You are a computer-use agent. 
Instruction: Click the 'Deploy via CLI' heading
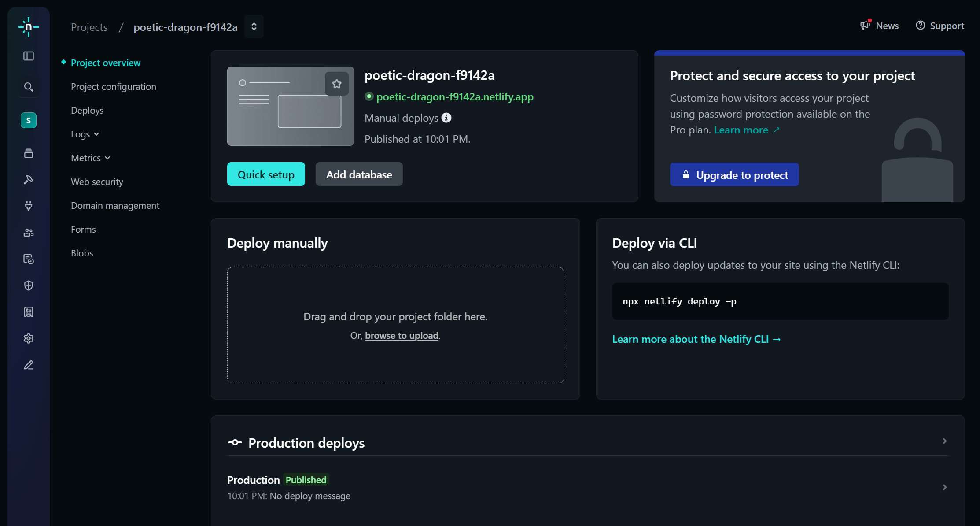point(655,243)
